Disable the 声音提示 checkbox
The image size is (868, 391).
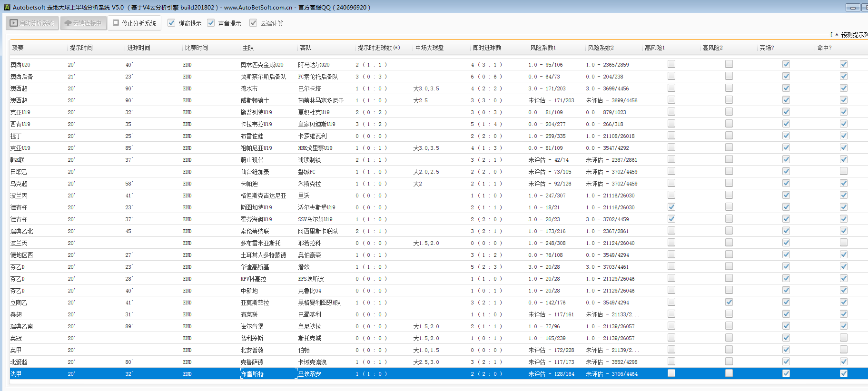tap(211, 23)
